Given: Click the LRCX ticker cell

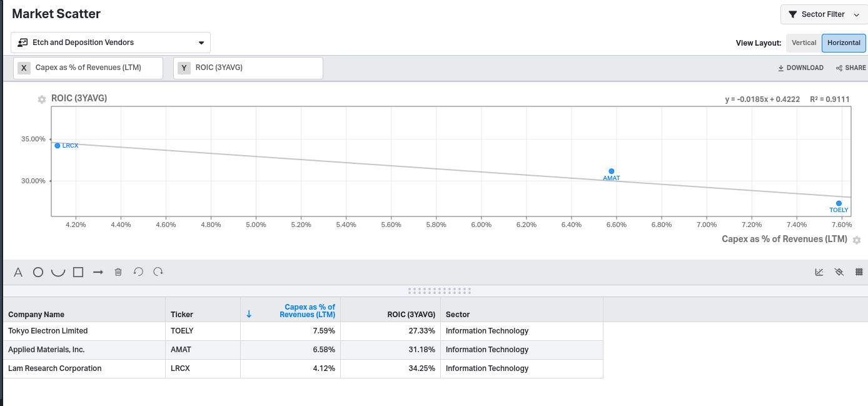Looking at the screenshot, I should 203,368.
